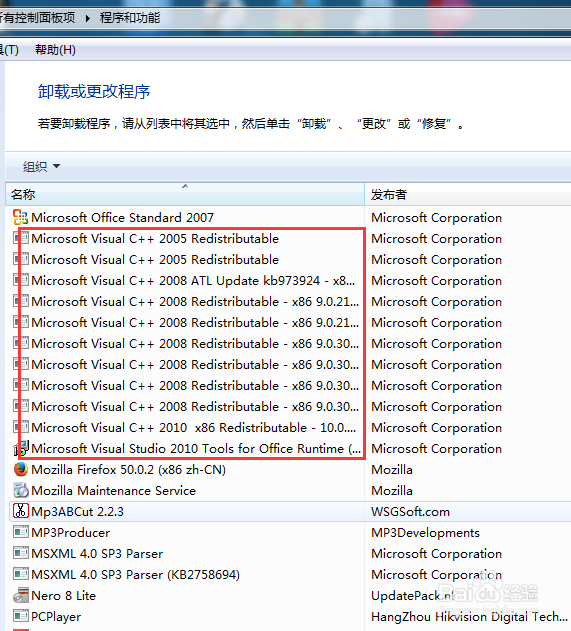Sort list by the 名称 column header
Image resolution: width=571 pixels, height=631 pixels.
(x=185, y=194)
